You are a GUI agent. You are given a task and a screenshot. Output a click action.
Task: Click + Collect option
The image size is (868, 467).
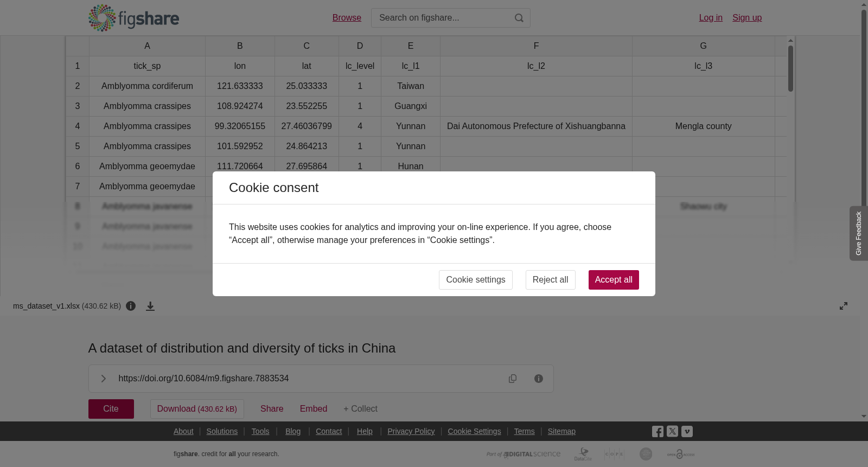tap(360, 409)
